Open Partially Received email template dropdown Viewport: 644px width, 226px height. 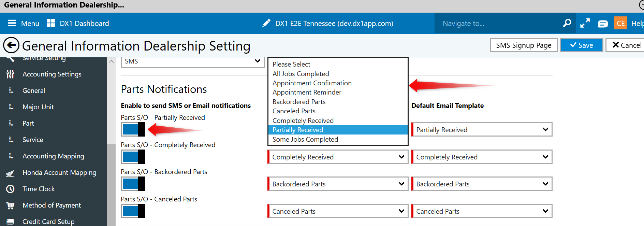click(482, 130)
